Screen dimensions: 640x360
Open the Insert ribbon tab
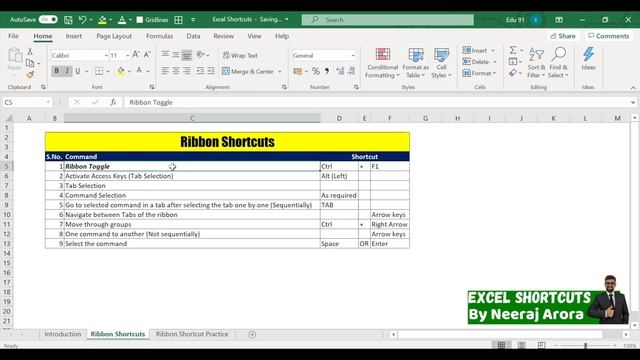point(73,36)
